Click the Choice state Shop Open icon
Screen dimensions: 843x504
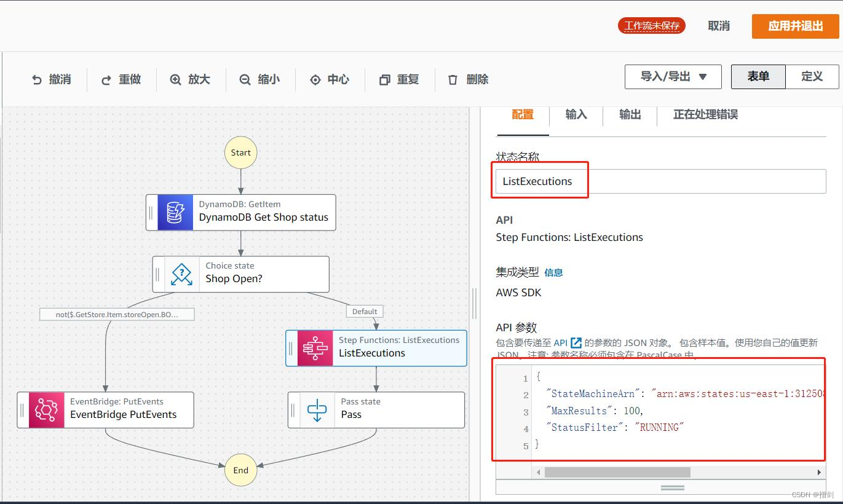point(182,274)
